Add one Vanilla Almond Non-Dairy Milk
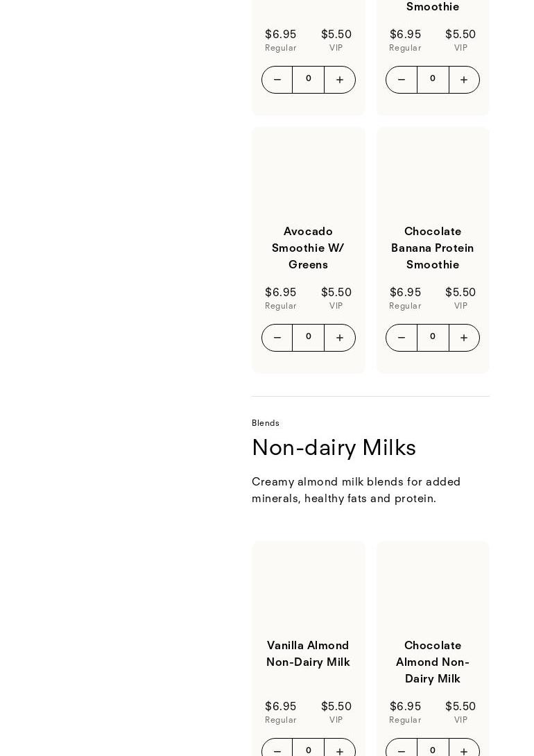 tap(340, 750)
